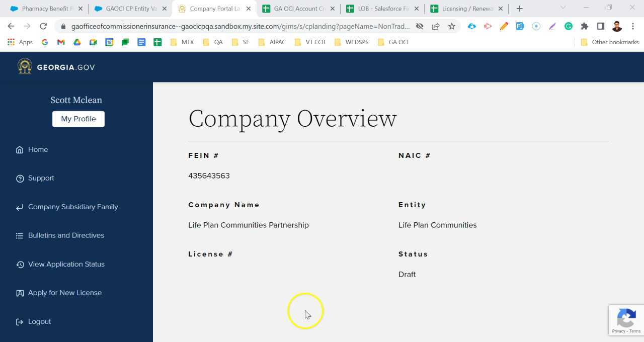Open Apply for New License
The image size is (644, 342).
pos(64,293)
